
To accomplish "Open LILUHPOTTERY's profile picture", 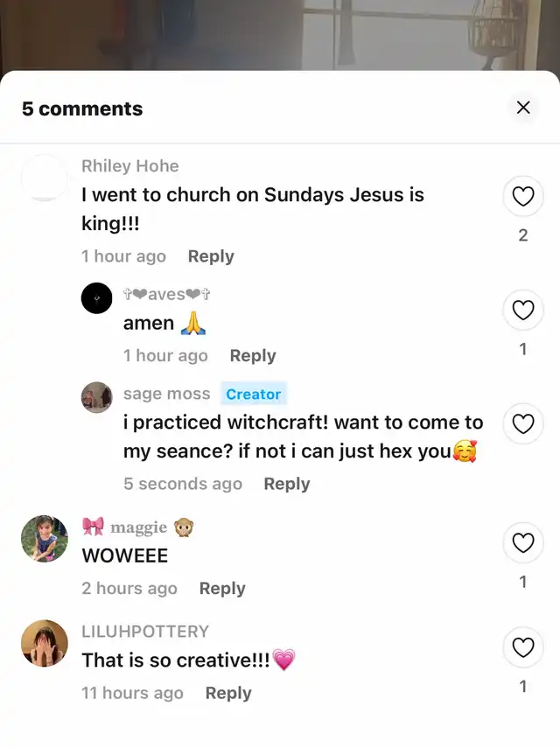I will [44, 643].
